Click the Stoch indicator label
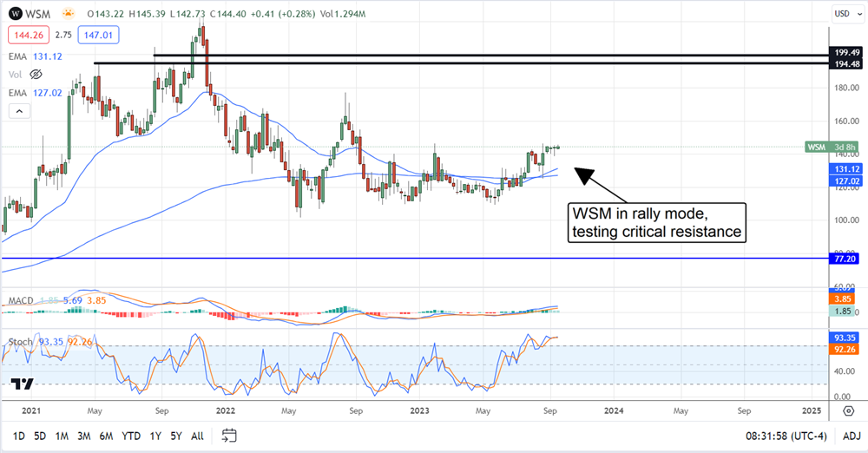The height and width of the screenshot is (453, 868). pos(21,342)
